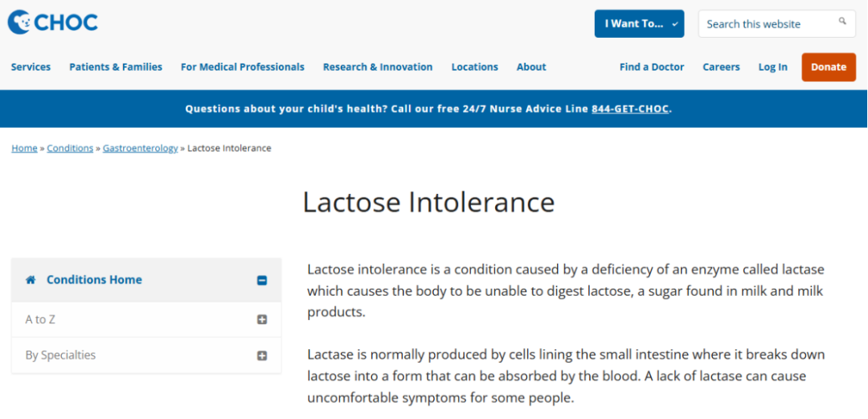This screenshot has height=419, width=868.
Task: Click the search magnifier icon
Action: (x=842, y=22)
